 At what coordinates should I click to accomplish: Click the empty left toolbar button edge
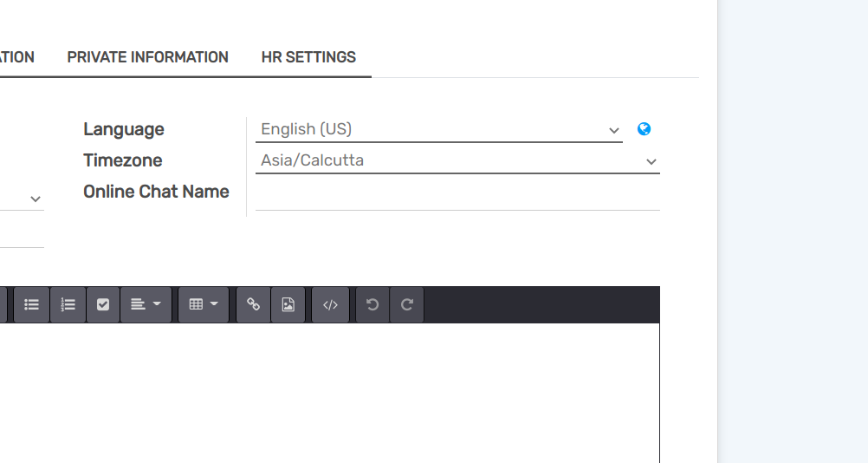point(3,304)
